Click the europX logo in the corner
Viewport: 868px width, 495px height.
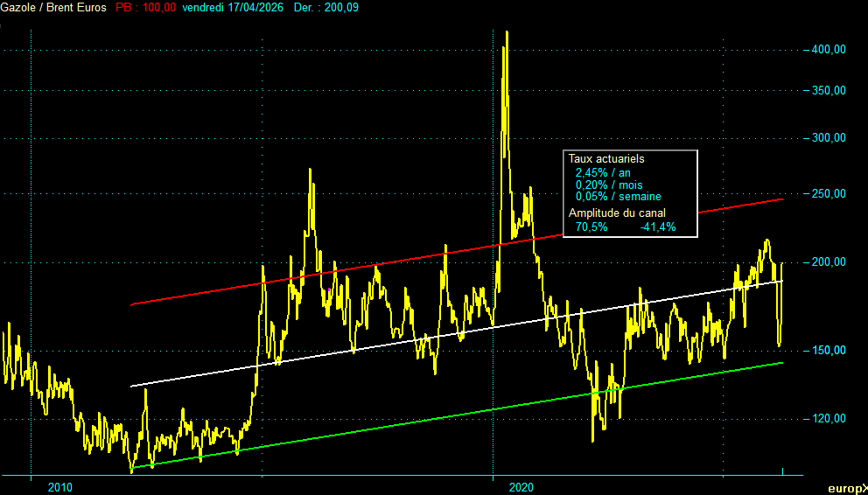847,487
